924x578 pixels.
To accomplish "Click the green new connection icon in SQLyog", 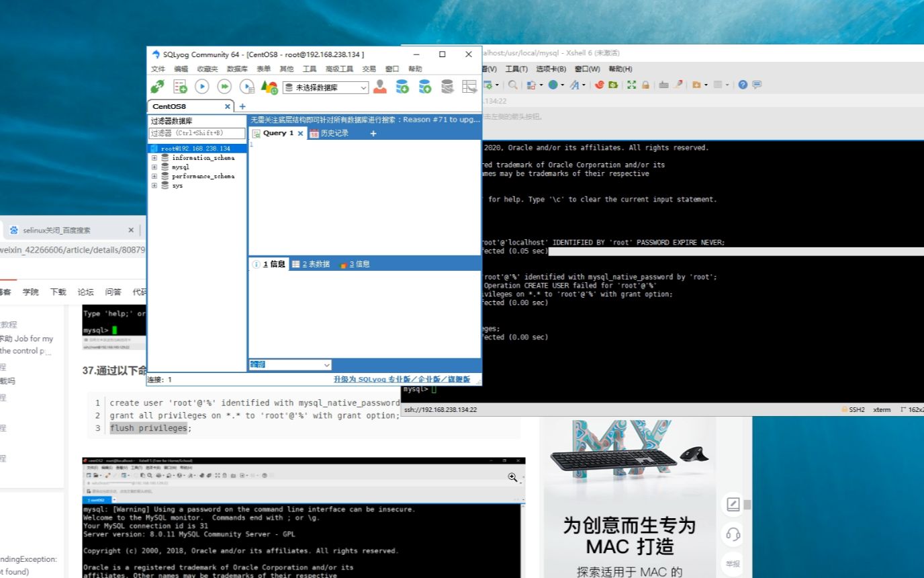I will point(157,87).
